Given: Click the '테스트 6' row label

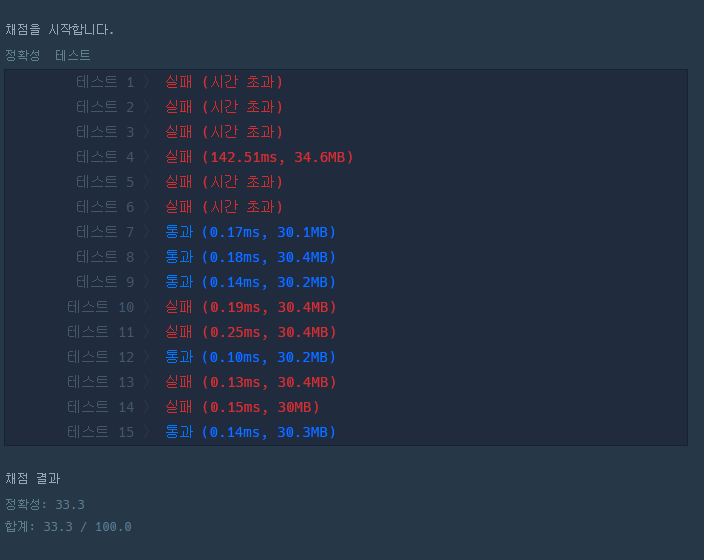Looking at the screenshot, I should pyautogui.click(x=105, y=207).
